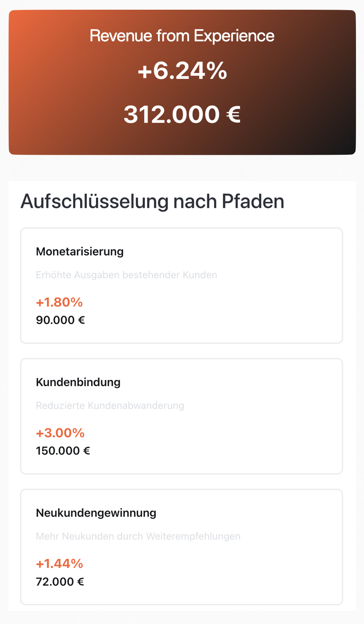Image resolution: width=364 pixels, height=624 pixels.
Task: Click the Mehr Neukunden durch Weiterempfehlungen description
Action: tap(138, 536)
